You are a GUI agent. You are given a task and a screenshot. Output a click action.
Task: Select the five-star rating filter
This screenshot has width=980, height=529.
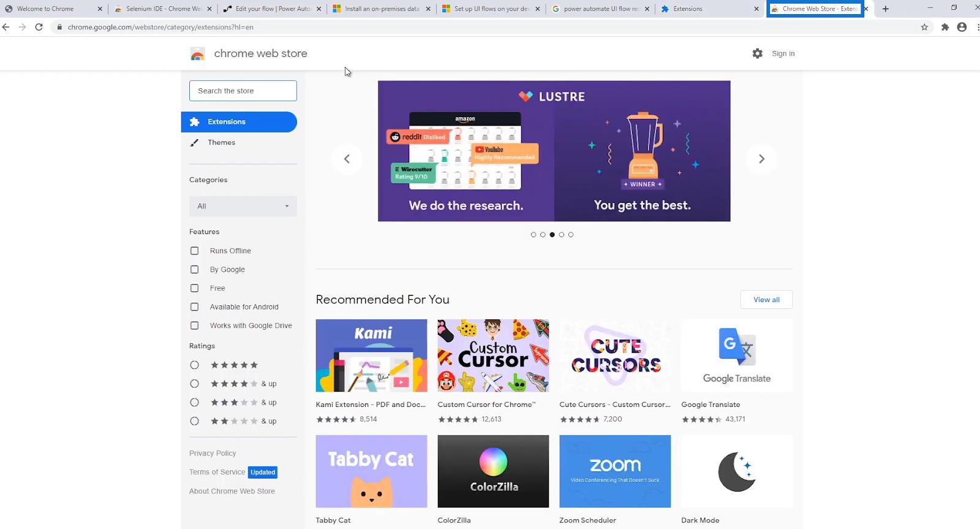[x=194, y=365]
